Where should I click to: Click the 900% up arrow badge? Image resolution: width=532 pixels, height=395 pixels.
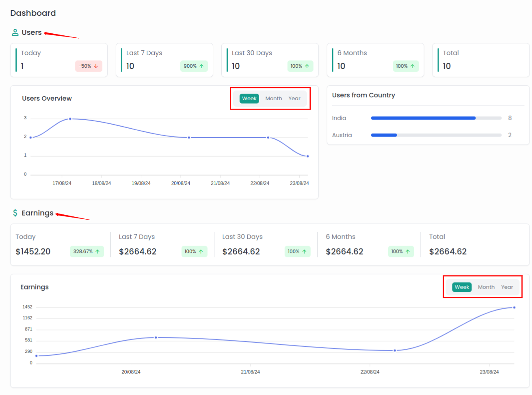point(194,66)
